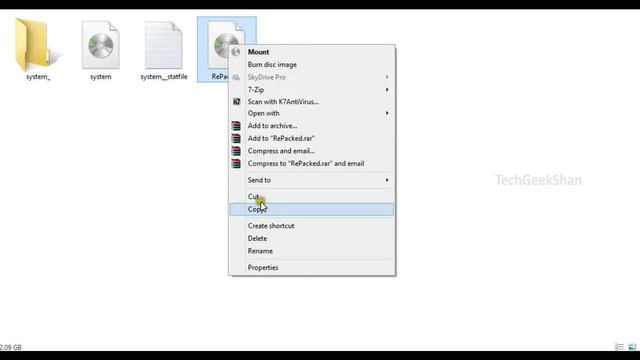
Task: Expand the SkyDrive Pro submenu arrow
Action: (387, 77)
